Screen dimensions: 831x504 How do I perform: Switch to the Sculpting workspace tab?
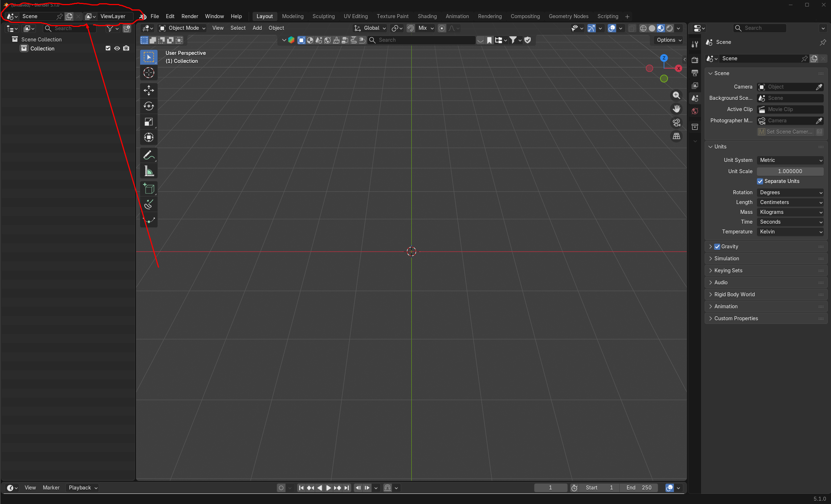point(323,16)
